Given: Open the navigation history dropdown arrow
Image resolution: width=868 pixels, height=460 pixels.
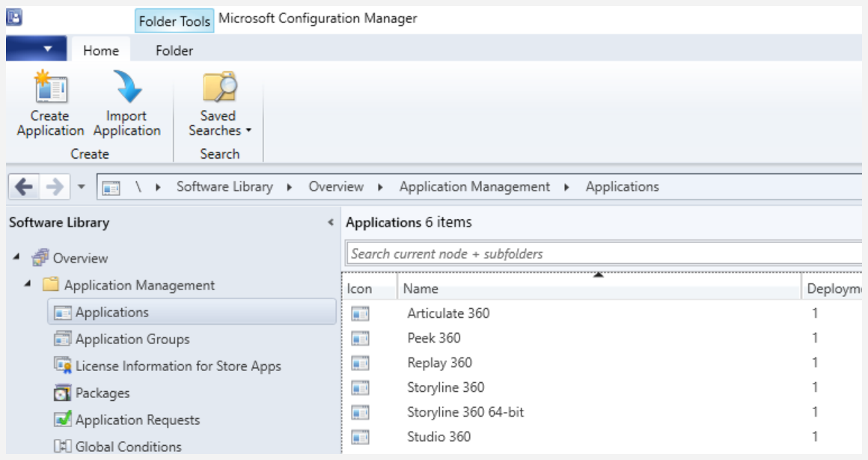Looking at the screenshot, I should click(82, 186).
